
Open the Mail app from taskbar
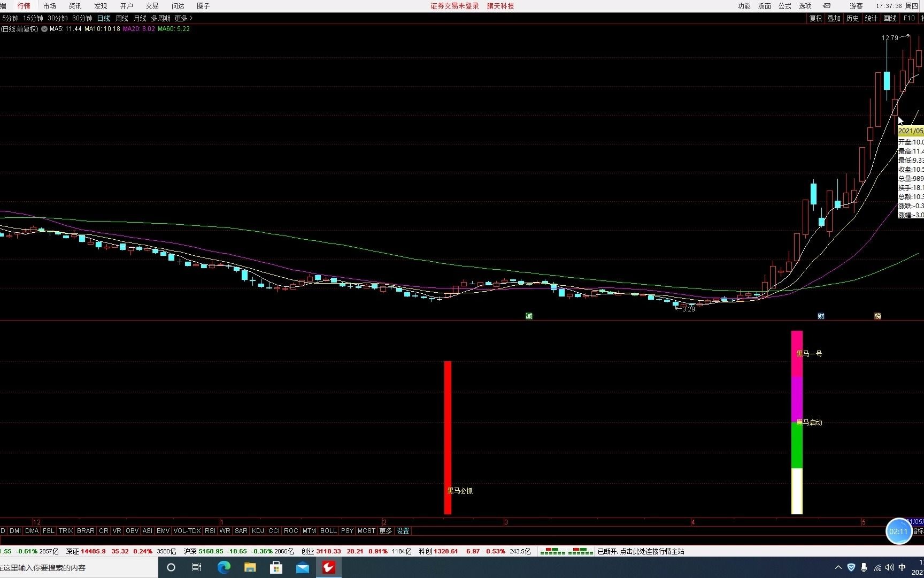click(303, 567)
